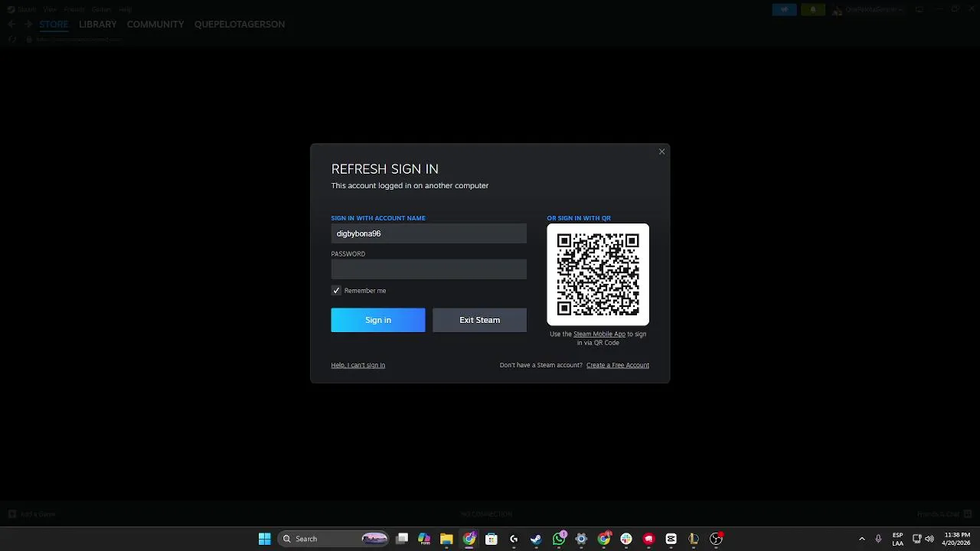The width and height of the screenshot is (980, 551).
Task: Focus the Password input field
Action: pyautogui.click(x=429, y=269)
